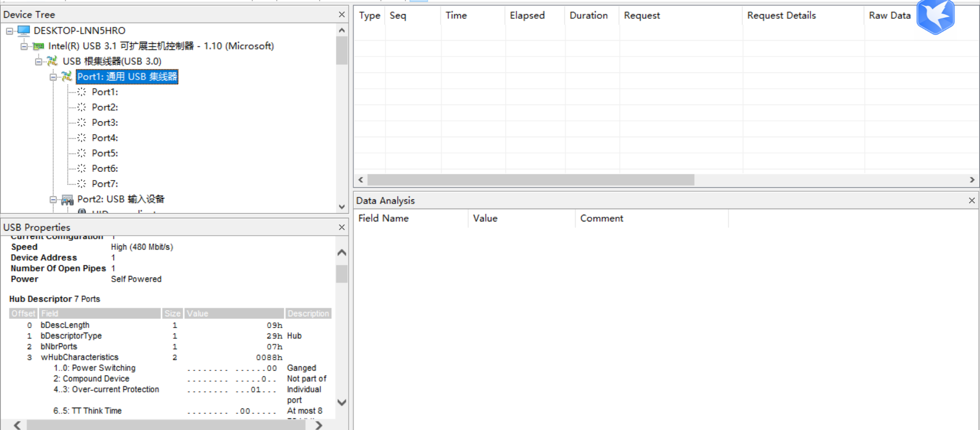Close the Device Tree panel
The height and width of the screenshot is (430, 980).
342,15
